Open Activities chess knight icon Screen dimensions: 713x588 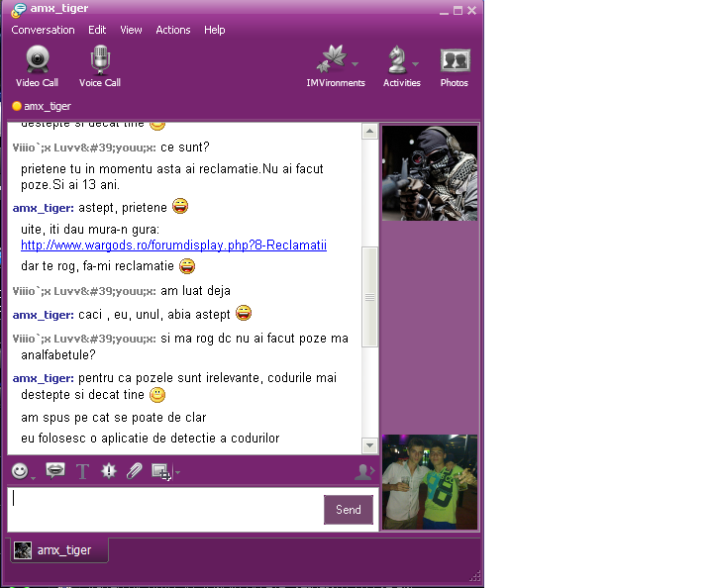click(x=397, y=59)
